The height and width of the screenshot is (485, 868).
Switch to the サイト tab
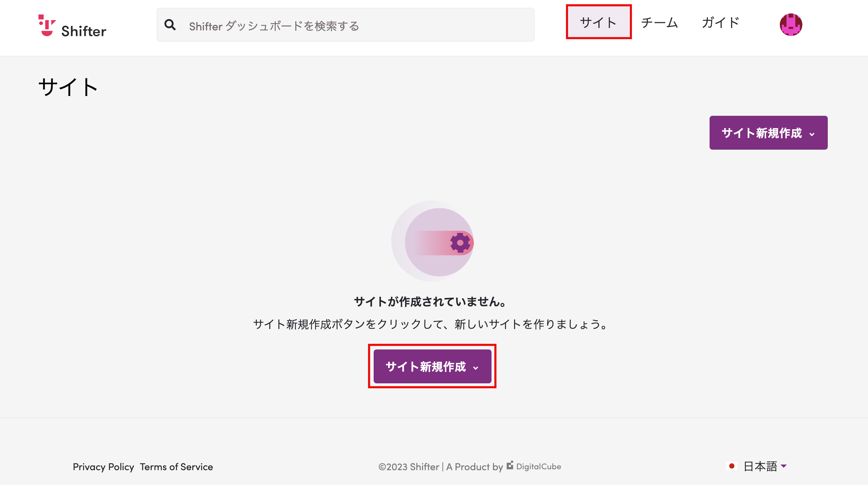[x=598, y=22]
